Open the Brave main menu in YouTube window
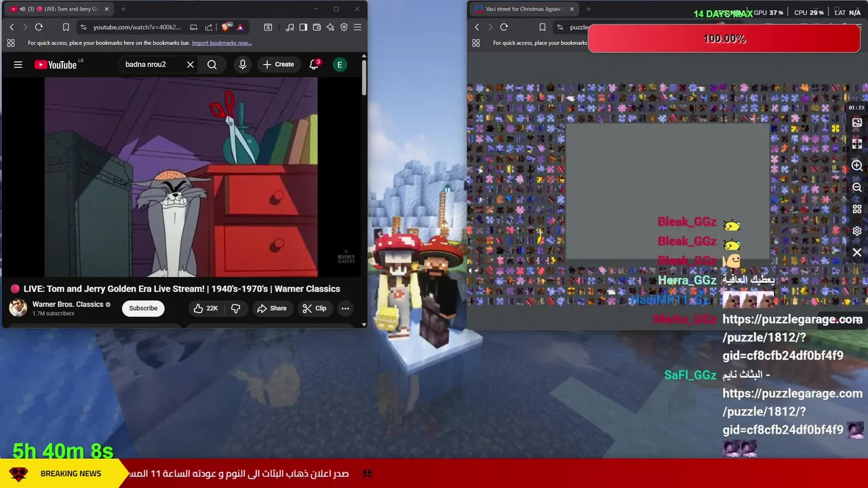The height and width of the screenshot is (488, 868). click(357, 27)
